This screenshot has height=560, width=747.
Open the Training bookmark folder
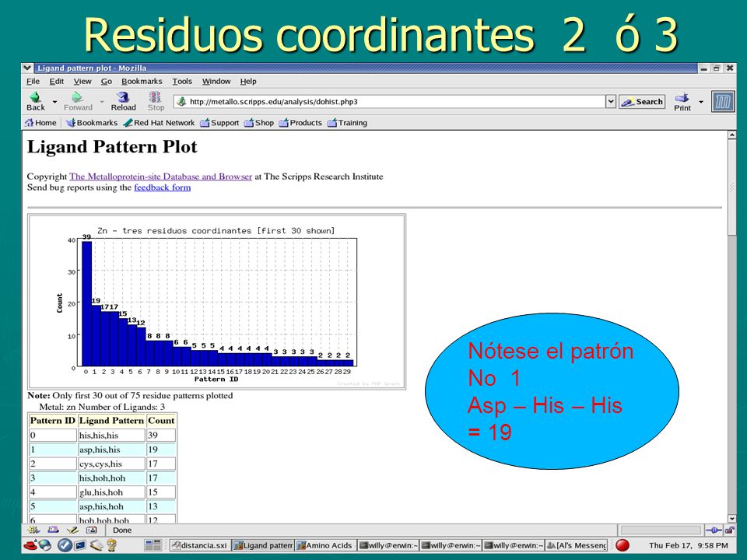pyautogui.click(x=347, y=123)
